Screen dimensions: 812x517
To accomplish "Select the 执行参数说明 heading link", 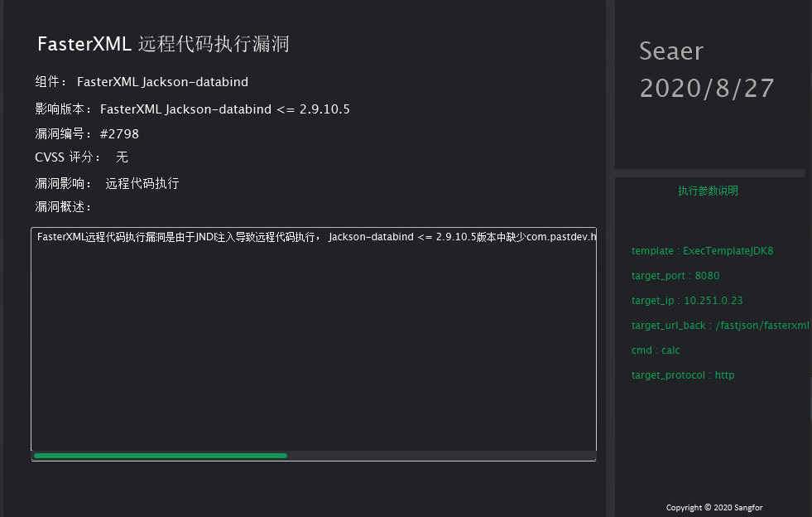I will pyautogui.click(x=708, y=191).
